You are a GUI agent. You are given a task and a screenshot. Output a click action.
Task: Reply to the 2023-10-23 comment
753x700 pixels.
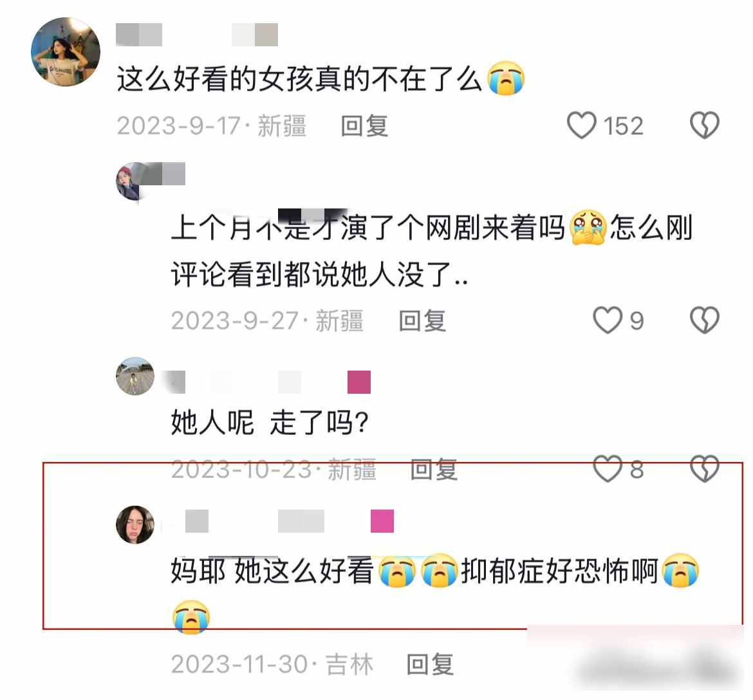point(434,469)
